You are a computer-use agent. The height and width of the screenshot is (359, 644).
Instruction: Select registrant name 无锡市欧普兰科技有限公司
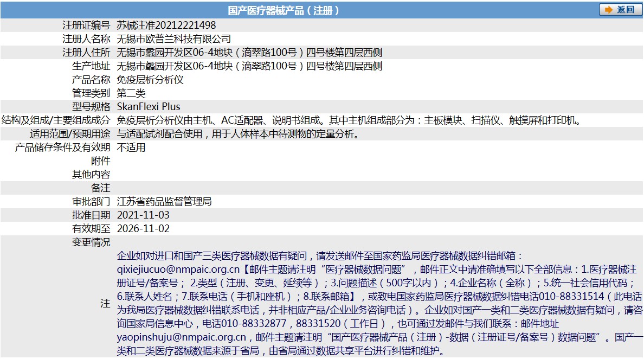[x=173, y=39]
